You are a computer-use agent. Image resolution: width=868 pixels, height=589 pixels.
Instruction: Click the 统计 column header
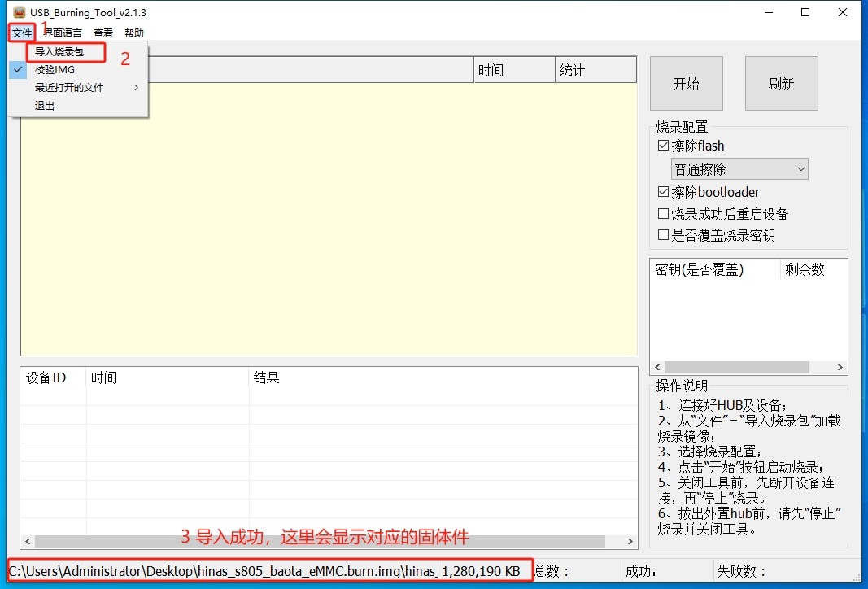click(x=595, y=70)
